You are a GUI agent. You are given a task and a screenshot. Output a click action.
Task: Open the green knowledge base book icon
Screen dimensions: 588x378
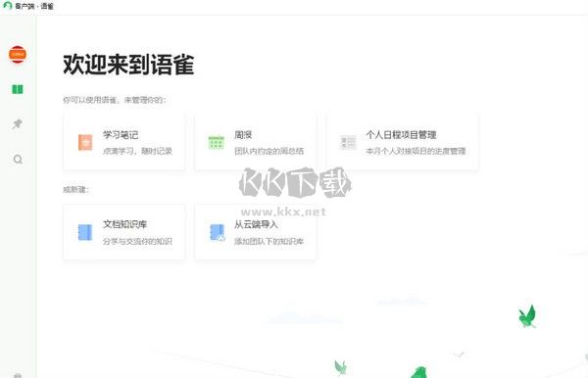pos(18,89)
